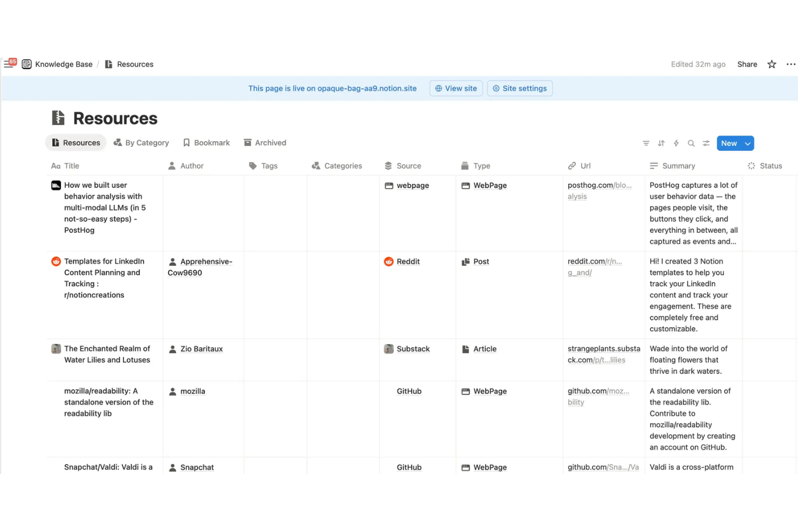Switch to the Bookmark tab

[x=207, y=143]
